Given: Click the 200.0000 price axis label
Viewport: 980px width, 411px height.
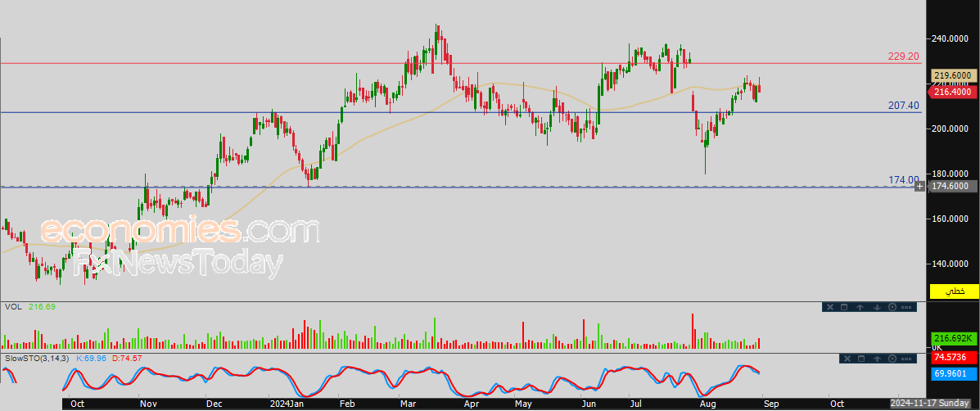Looking at the screenshot, I should [x=951, y=129].
